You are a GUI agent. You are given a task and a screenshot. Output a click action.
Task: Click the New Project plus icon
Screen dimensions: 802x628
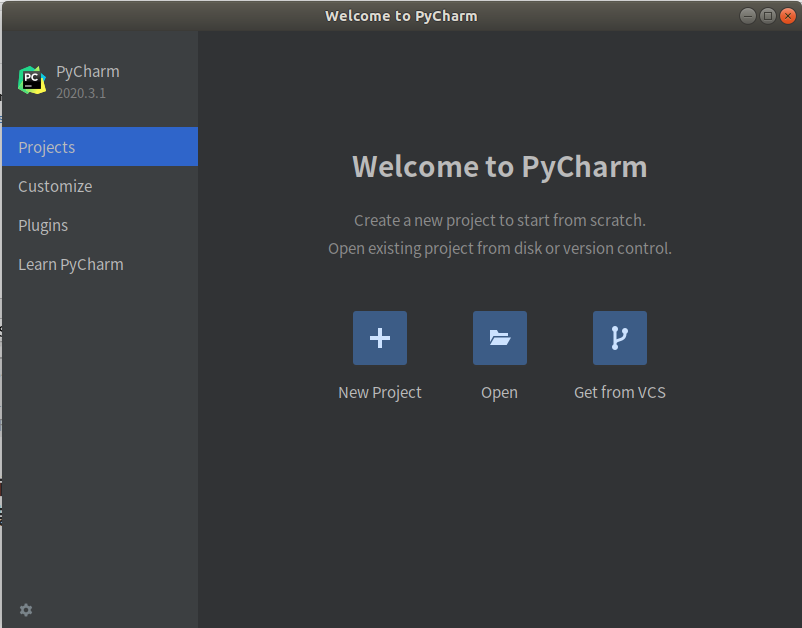380,338
